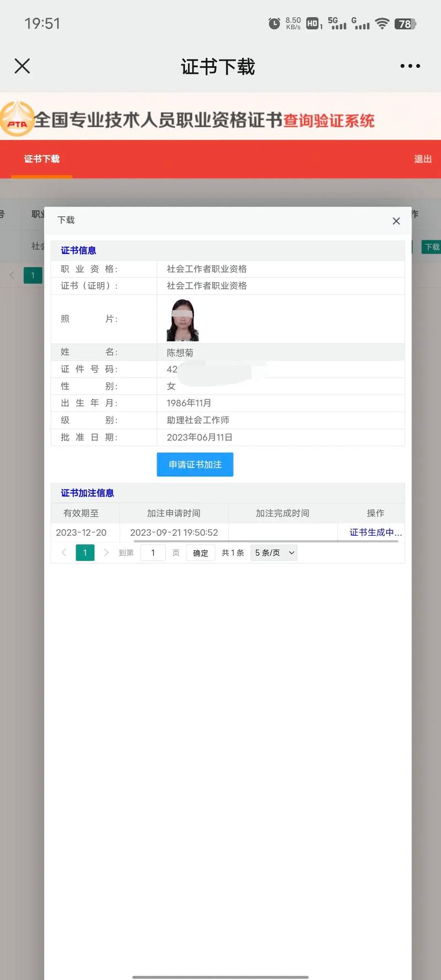The width and height of the screenshot is (441, 980).
Task: Tap the alarm clock status icon
Action: (x=274, y=23)
